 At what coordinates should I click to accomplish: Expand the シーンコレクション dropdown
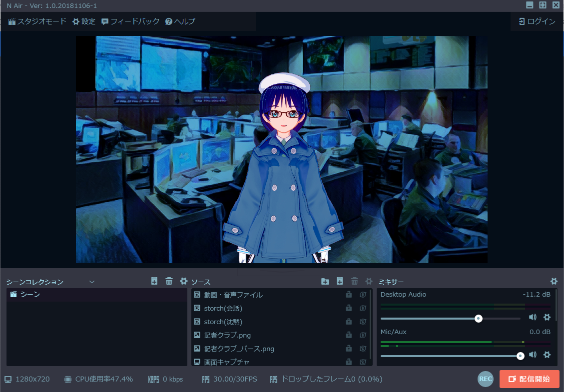coord(92,282)
